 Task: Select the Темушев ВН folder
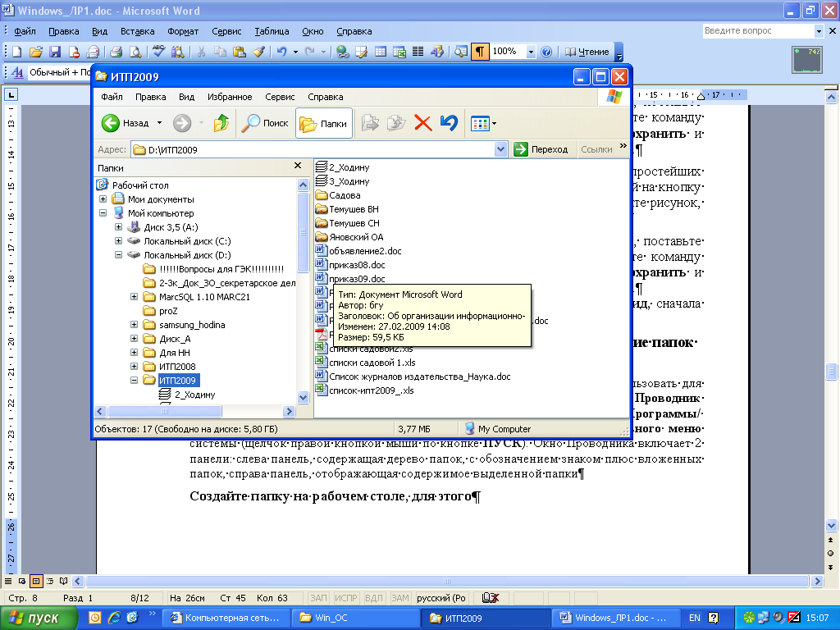pyautogui.click(x=347, y=209)
